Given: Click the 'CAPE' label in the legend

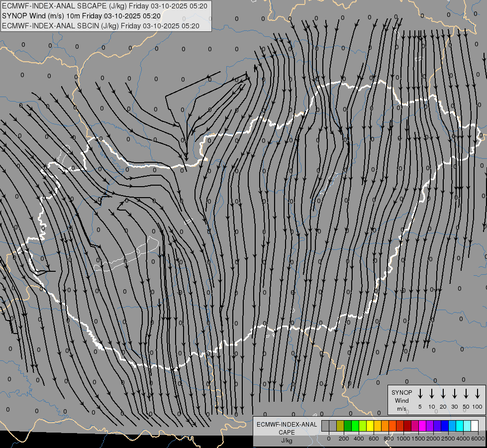Looking at the screenshot, I should click(x=287, y=433).
